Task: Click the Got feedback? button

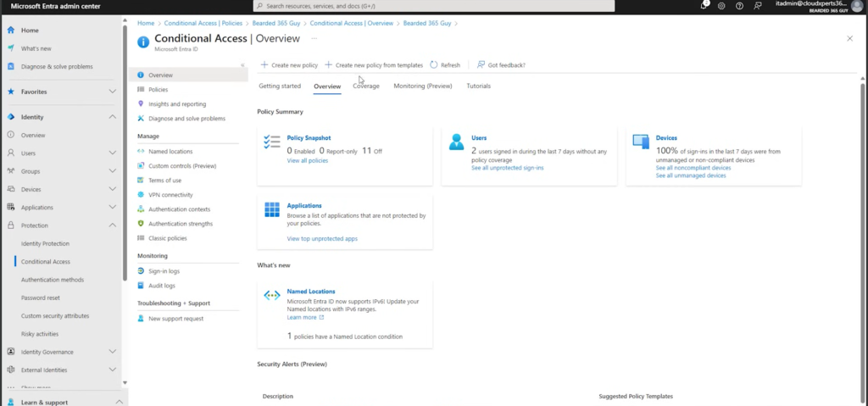Action: click(501, 64)
